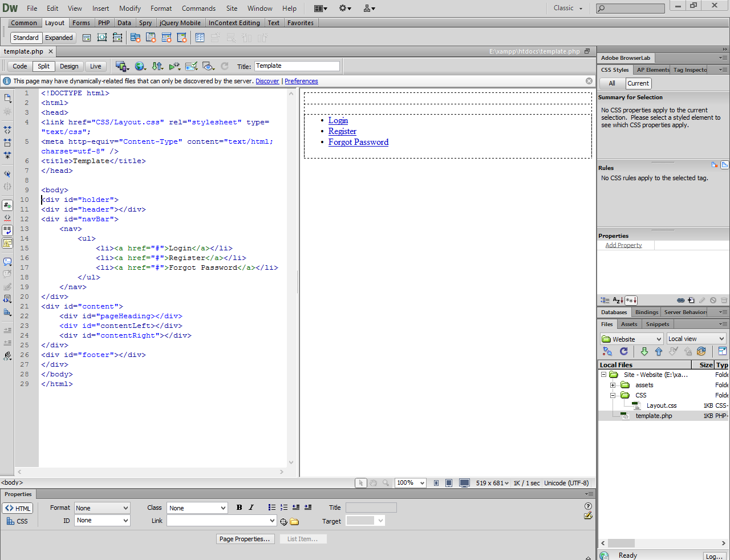Click Attach Style Sheet link icon
The image size is (730, 560).
click(680, 301)
